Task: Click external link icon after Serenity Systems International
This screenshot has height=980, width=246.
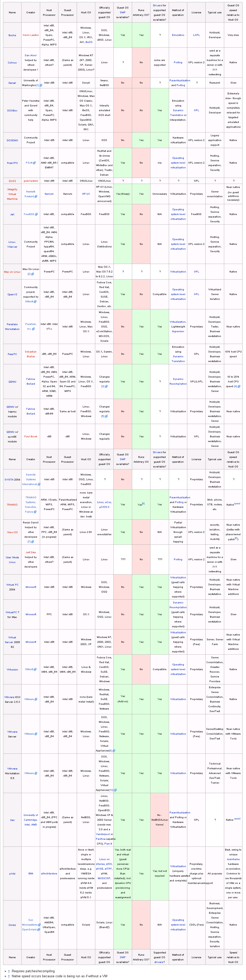Action: pos(39,484)
